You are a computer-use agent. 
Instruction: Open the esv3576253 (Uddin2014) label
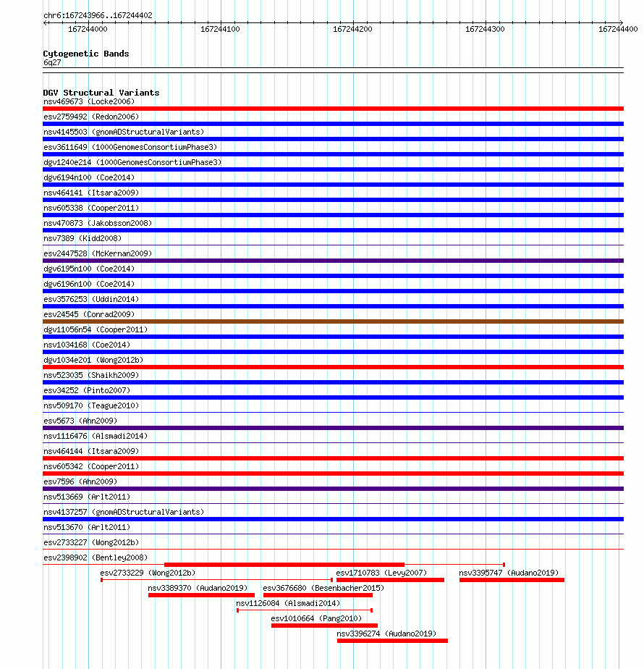[91, 299]
